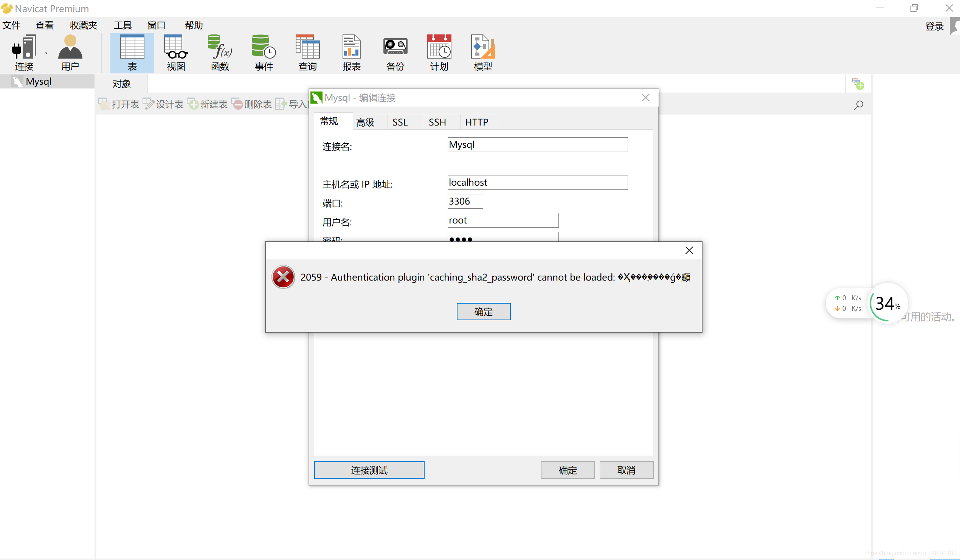Click Cancel (取消) in edit connection dialog
The width and height of the screenshot is (960, 560).
tap(626, 470)
